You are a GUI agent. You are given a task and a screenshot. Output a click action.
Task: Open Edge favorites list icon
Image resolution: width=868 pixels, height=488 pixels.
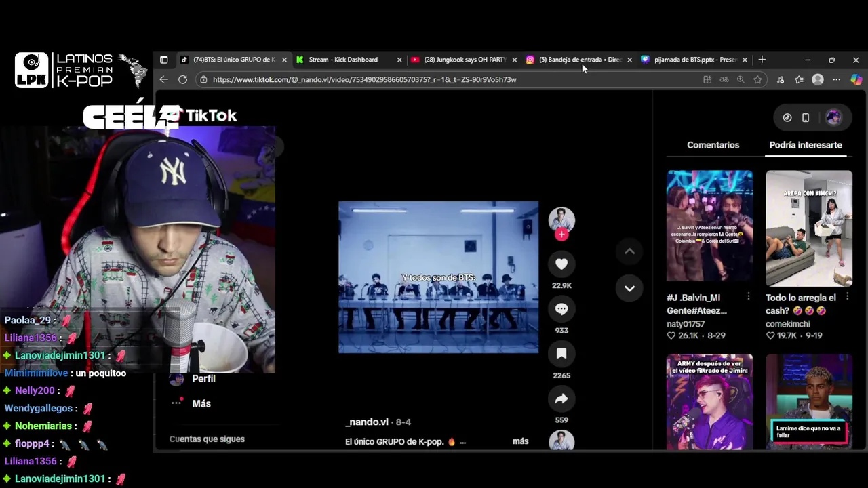pyautogui.click(x=799, y=79)
